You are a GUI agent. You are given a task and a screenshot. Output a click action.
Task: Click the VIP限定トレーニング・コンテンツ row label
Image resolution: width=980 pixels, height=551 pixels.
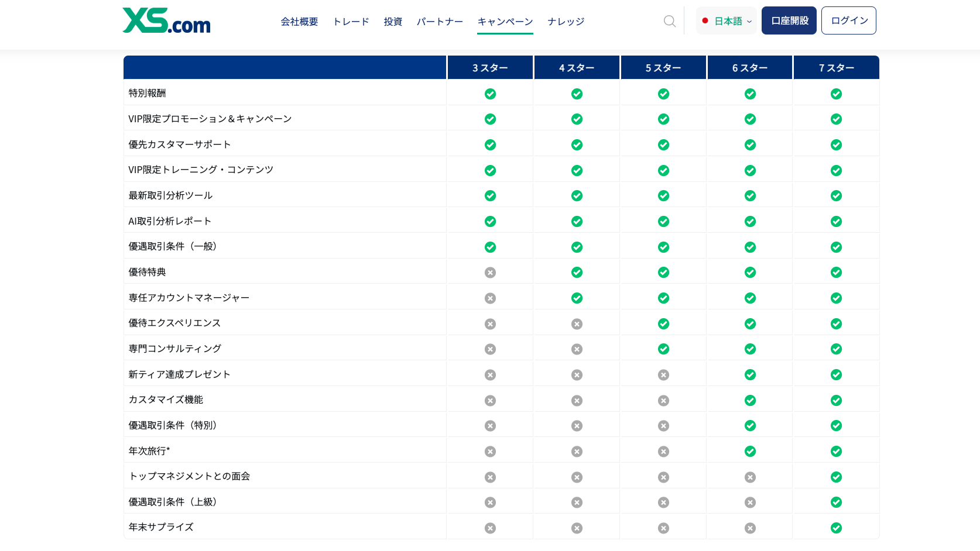[201, 170]
